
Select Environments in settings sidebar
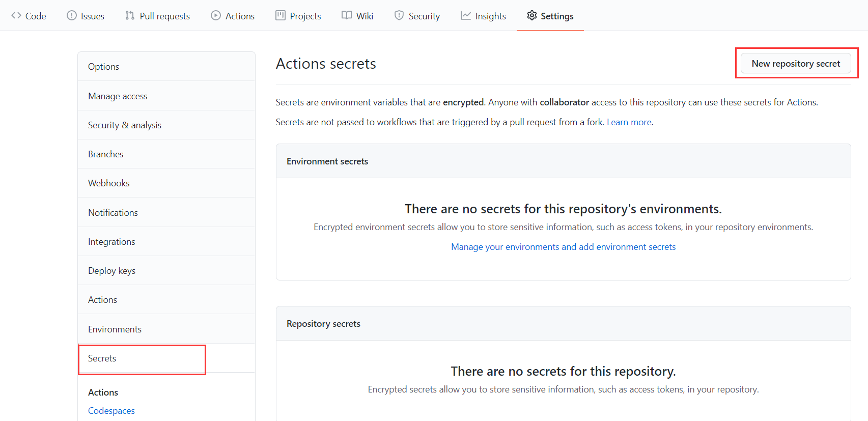(115, 329)
